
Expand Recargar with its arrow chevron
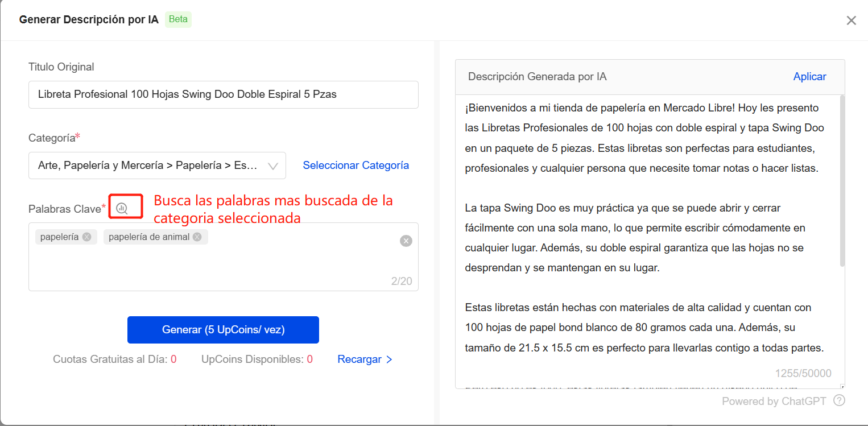390,359
